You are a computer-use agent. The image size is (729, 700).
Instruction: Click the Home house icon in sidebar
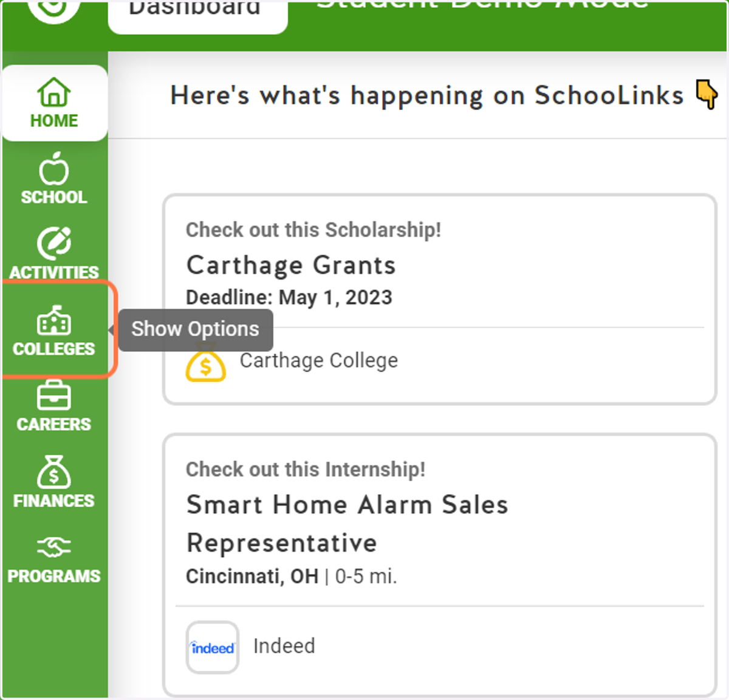(x=54, y=93)
